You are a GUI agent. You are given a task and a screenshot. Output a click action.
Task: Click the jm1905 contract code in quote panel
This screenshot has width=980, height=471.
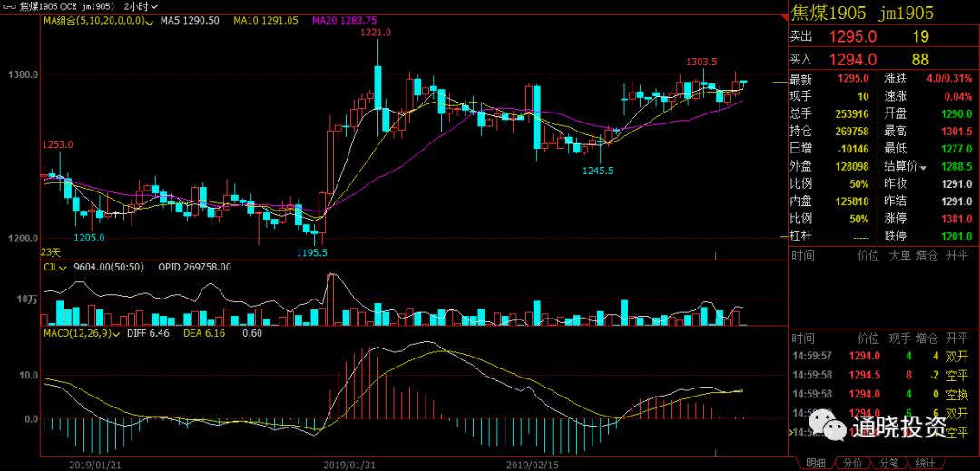pyautogui.click(x=906, y=13)
